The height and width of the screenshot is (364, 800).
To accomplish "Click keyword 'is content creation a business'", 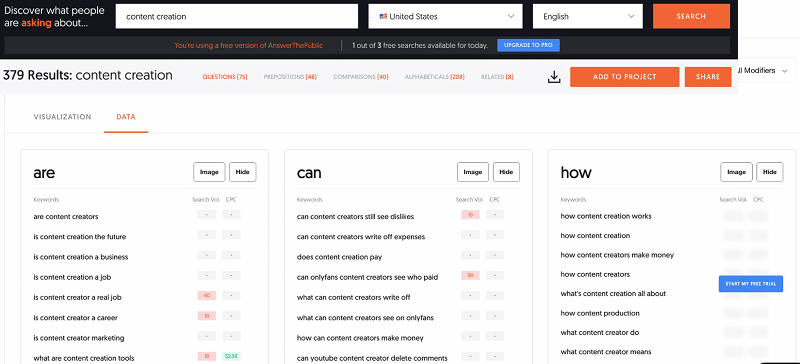I will pos(81,257).
